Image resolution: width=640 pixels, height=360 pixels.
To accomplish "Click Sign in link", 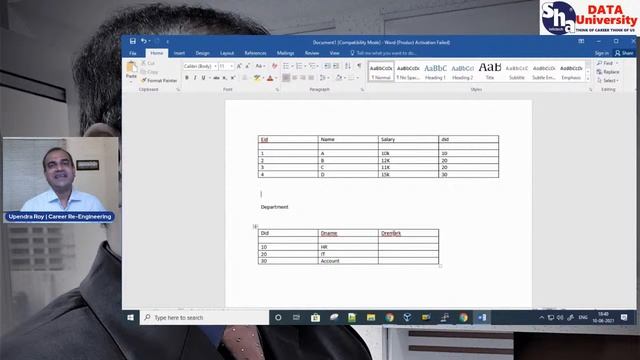I will click(602, 53).
